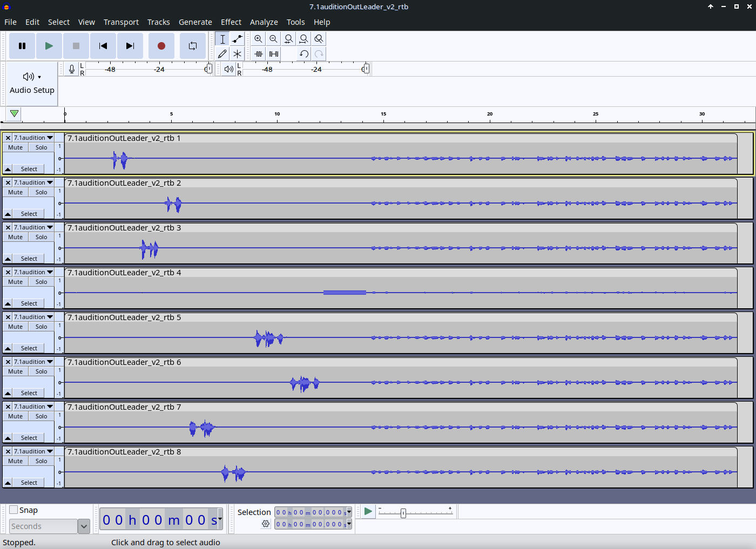Toggle the Loop playback button

[193, 46]
